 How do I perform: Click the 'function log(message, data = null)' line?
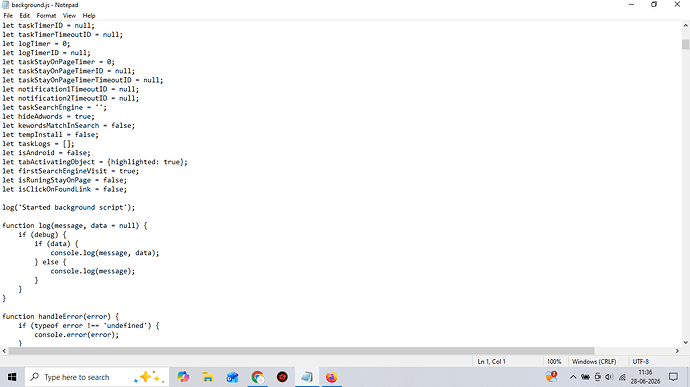75,225
